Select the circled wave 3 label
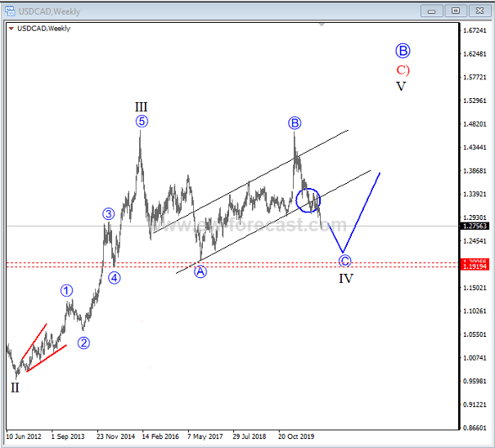 (x=108, y=215)
